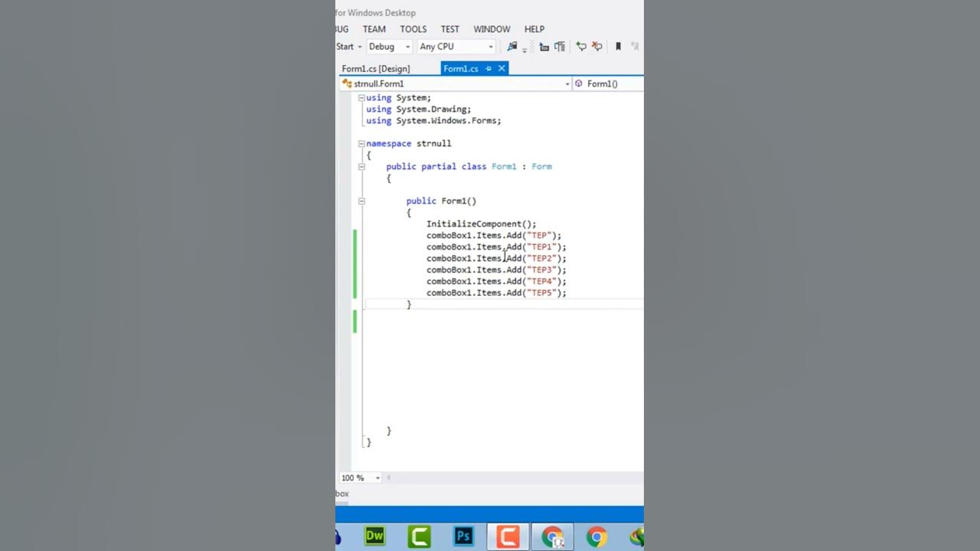The height and width of the screenshot is (551, 980).
Task: Click the word strnull in namespace line
Action: (x=434, y=144)
